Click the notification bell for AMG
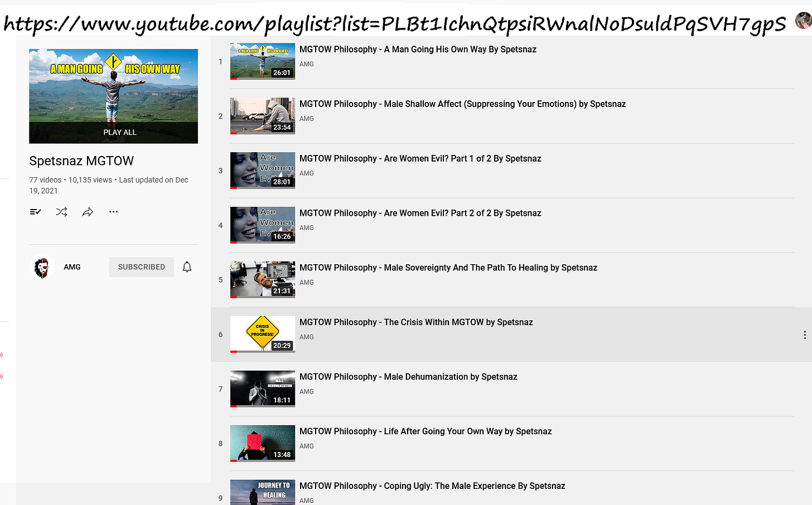Screen dimensions: 812x505 [187, 267]
